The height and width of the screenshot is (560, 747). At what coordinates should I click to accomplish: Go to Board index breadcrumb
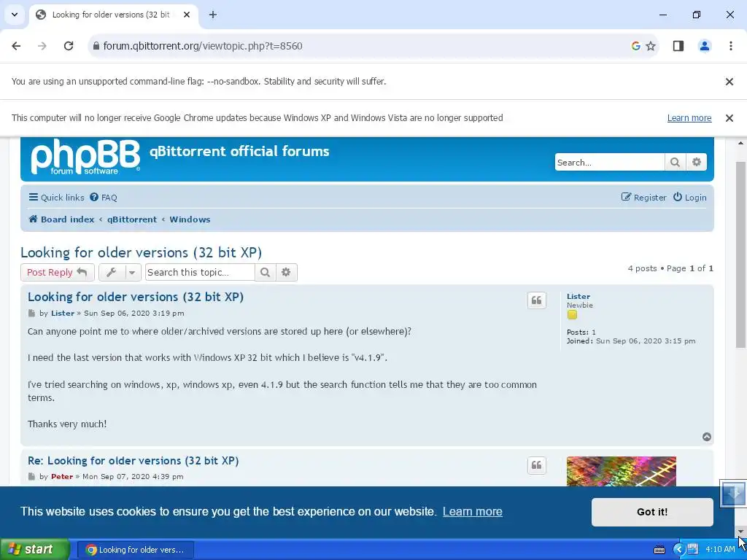click(x=61, y=219)
